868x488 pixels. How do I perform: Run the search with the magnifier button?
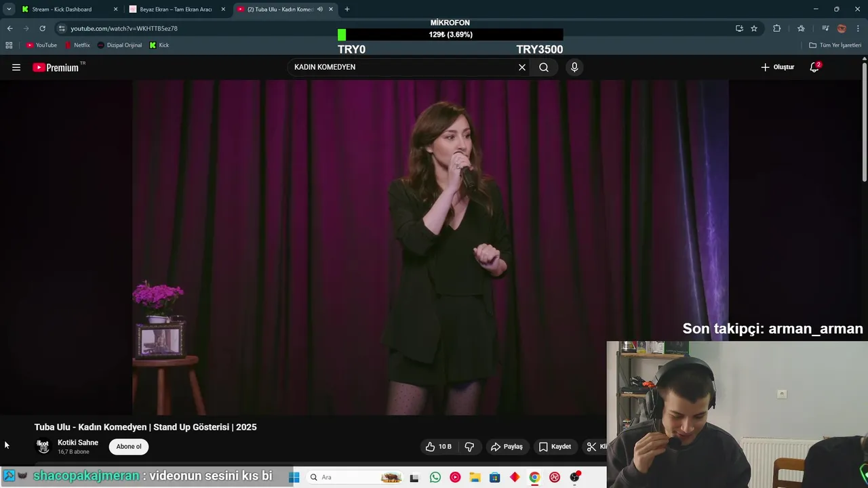click(x=544, y=67)
